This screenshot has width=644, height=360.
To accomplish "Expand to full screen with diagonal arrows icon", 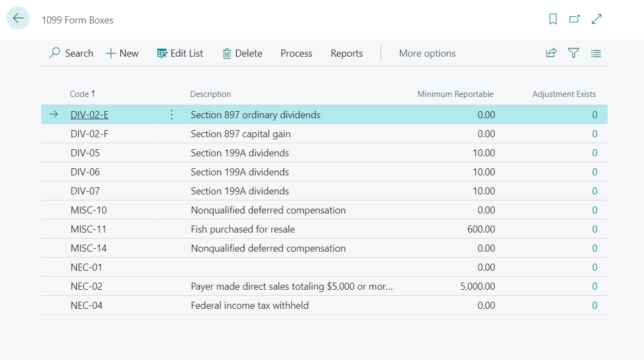I will (596, 19).
